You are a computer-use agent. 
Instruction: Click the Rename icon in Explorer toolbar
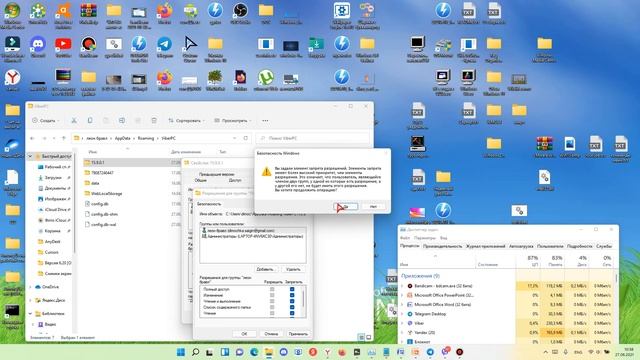tap(122, 120)
